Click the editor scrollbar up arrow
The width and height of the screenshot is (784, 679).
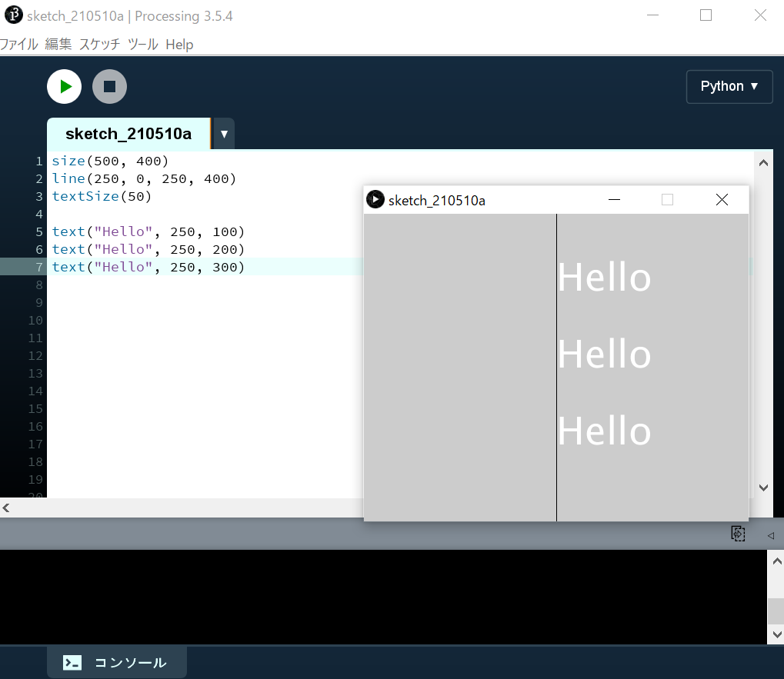[x=763, y=162]
